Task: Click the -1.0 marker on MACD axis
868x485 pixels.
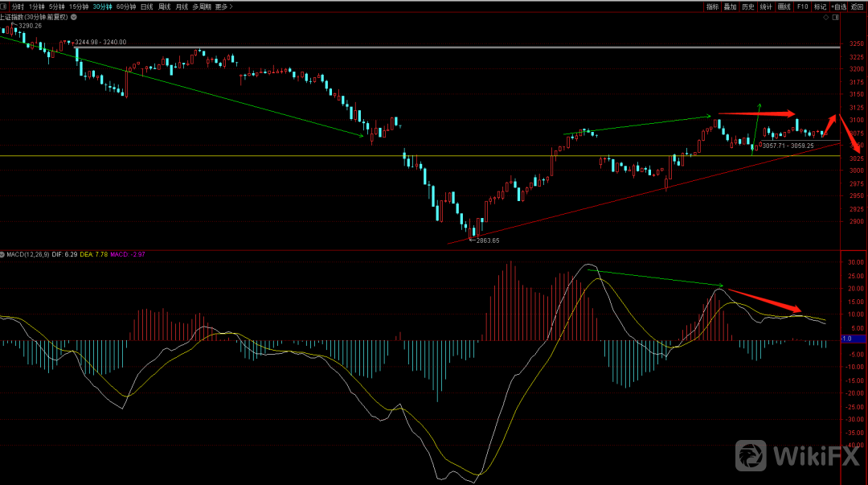Action: point(845,339)
